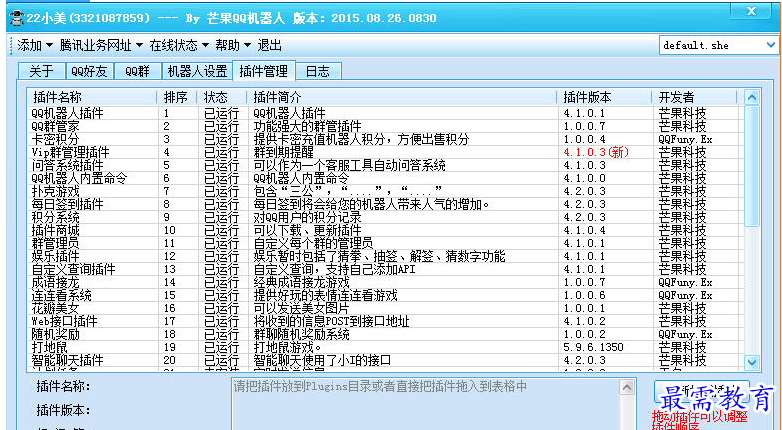Click the 经典成语接龙游戏 description

pos(301,282)
